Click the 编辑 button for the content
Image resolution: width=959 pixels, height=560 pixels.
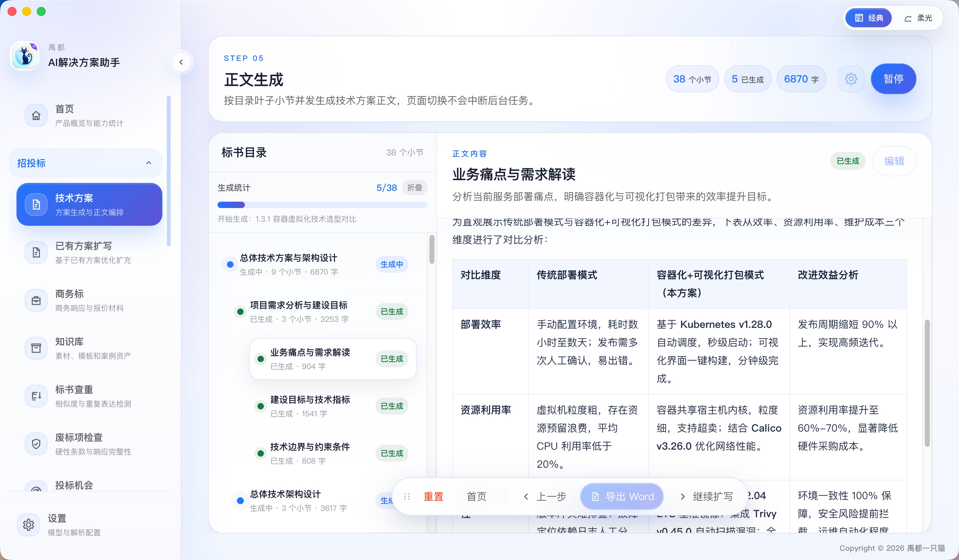click(x=894, y=161)
